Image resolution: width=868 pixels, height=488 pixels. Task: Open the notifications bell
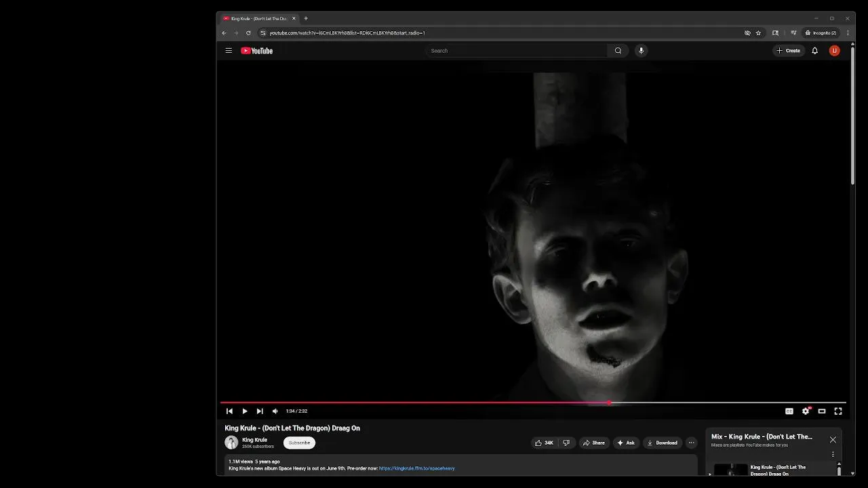[815, 51]
